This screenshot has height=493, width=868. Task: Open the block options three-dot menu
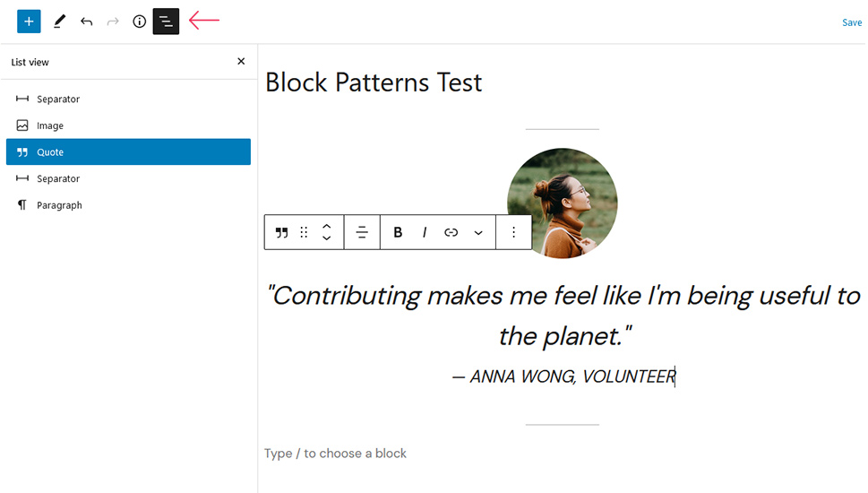[513, 232]
